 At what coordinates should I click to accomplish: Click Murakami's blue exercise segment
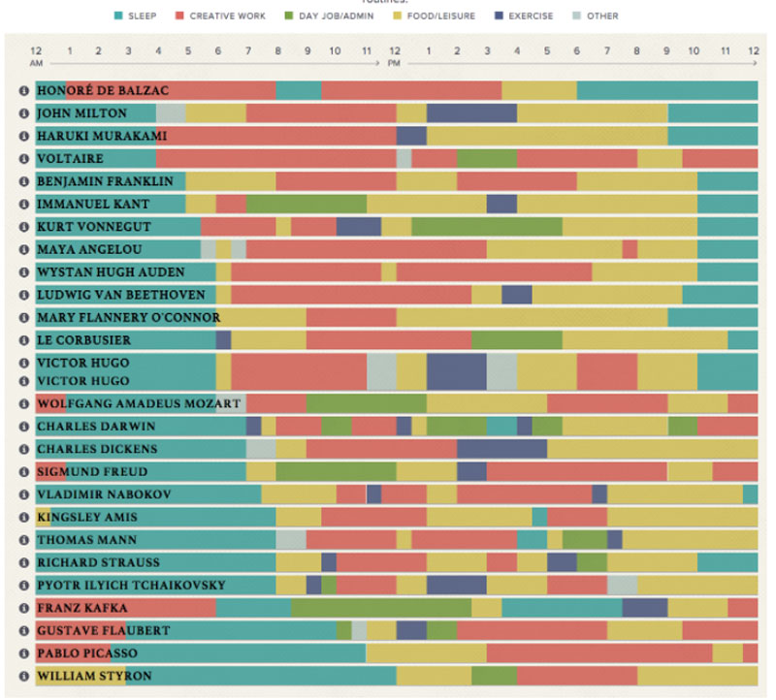[x=411, y=136]
